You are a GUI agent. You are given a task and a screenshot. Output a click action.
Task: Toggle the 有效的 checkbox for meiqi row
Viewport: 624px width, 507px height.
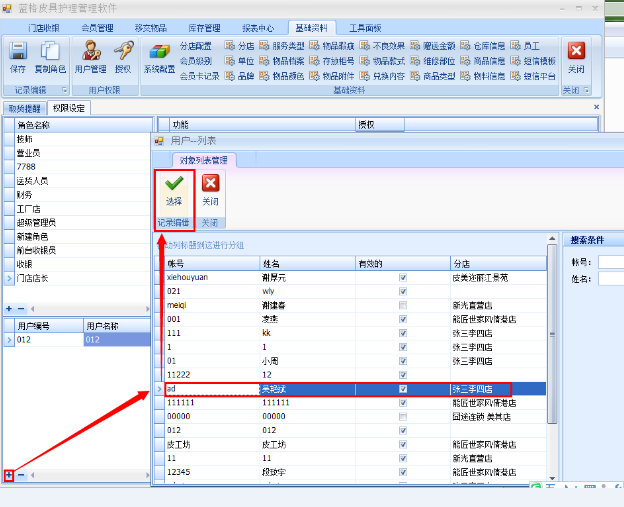(x=403, y=304)
